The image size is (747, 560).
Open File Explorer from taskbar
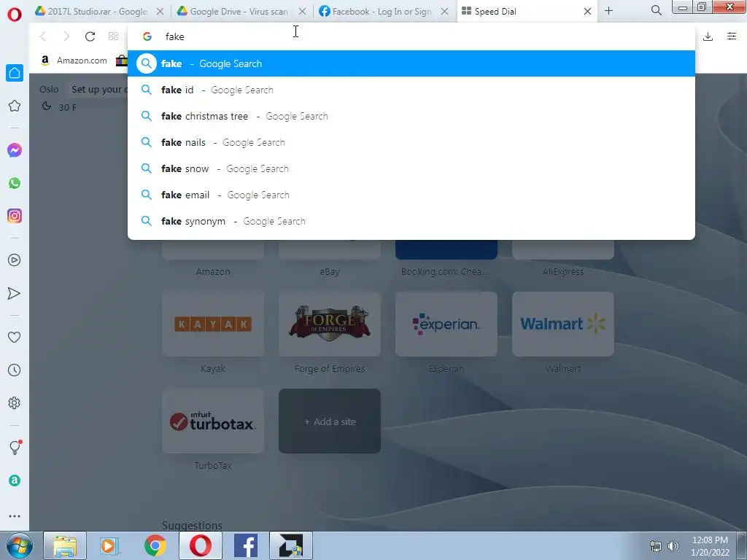point(65,545)
